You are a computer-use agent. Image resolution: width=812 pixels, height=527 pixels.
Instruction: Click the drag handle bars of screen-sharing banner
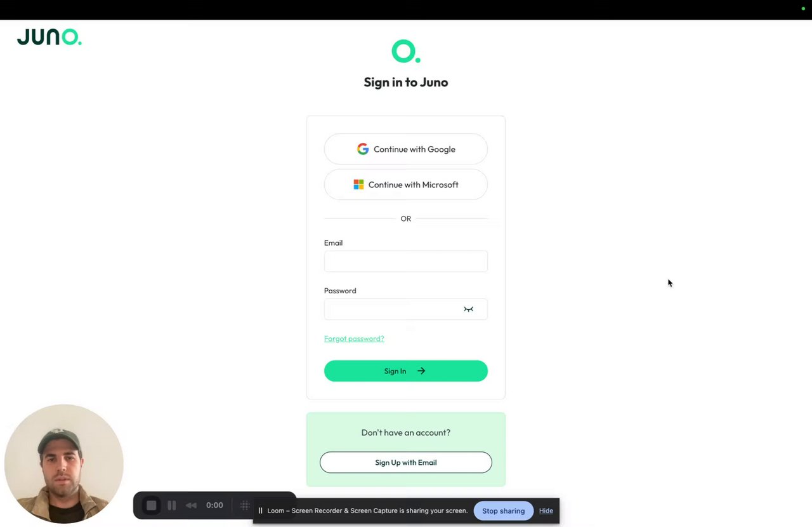[260, 510]
